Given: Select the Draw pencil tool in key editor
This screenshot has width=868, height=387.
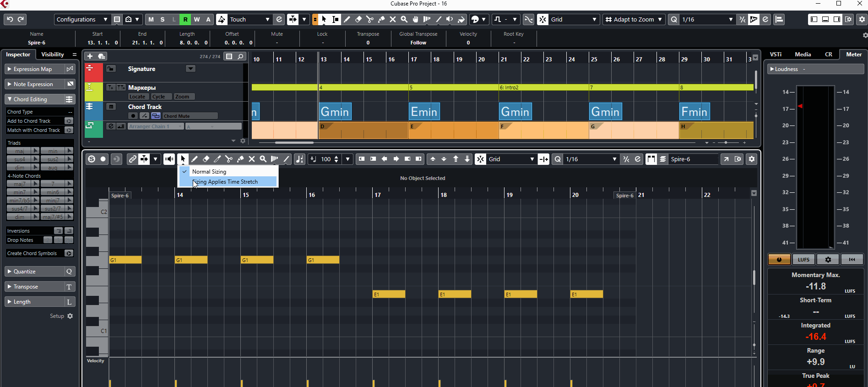Looking at the screenshot, I should pyautogui.click(x=195, y=159).
